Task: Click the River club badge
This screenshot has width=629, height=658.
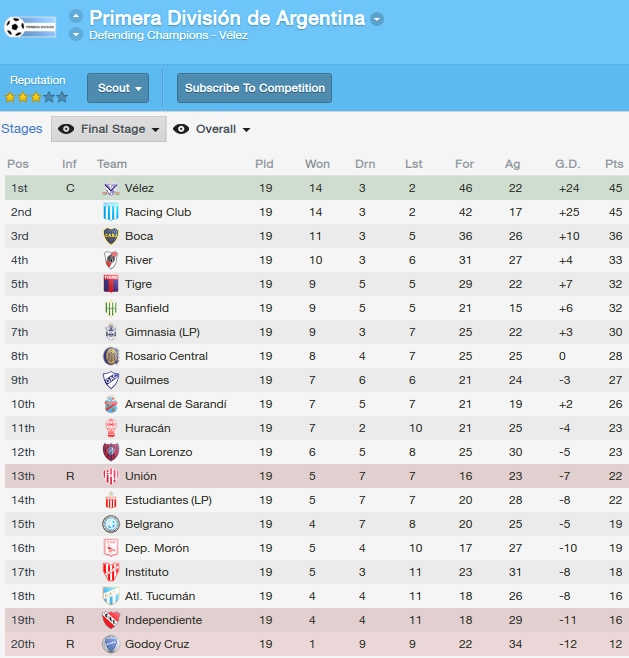Action: coord(111,260)
